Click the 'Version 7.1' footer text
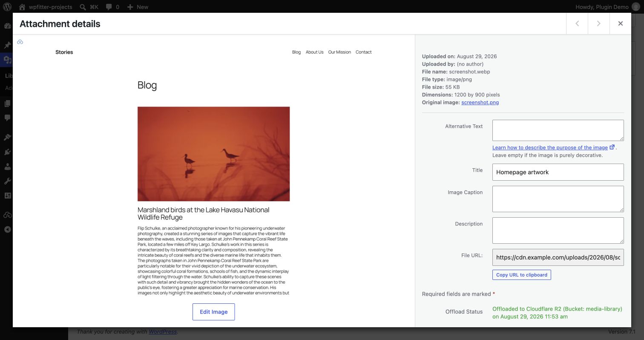Image resolution: width=644 pixels, height=340 pixels. pyautogui.click(x=622, y=331)
